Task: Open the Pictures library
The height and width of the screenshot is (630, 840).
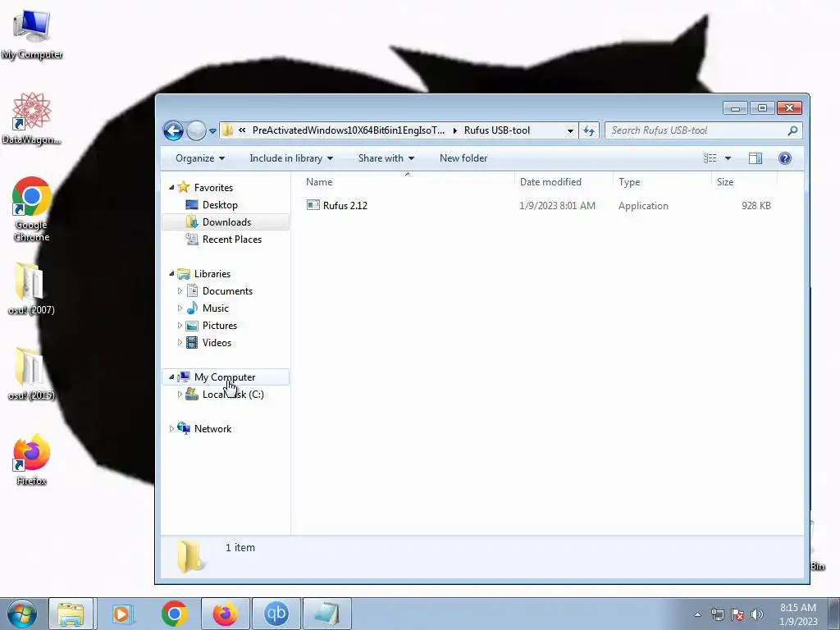Action: pos(220,325)
